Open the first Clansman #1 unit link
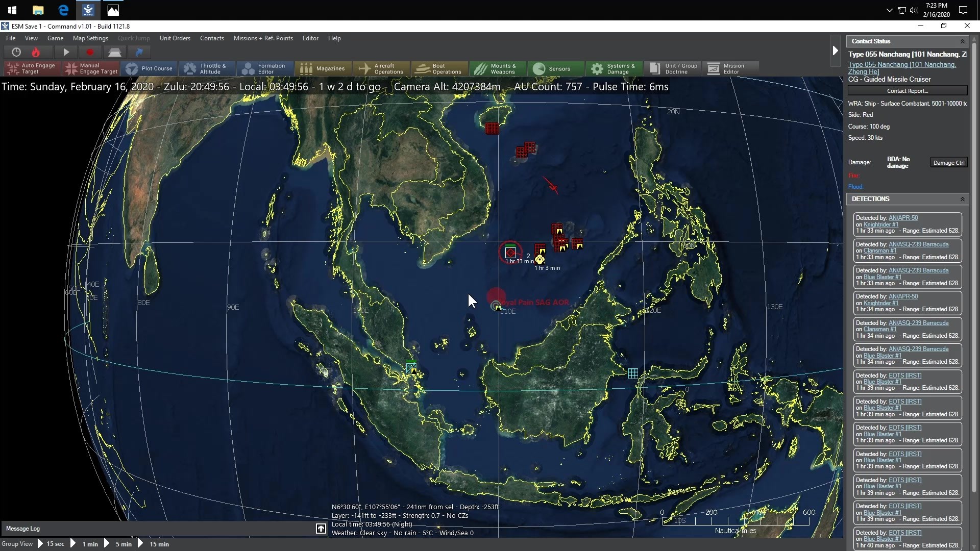 (x=879, y=251)
